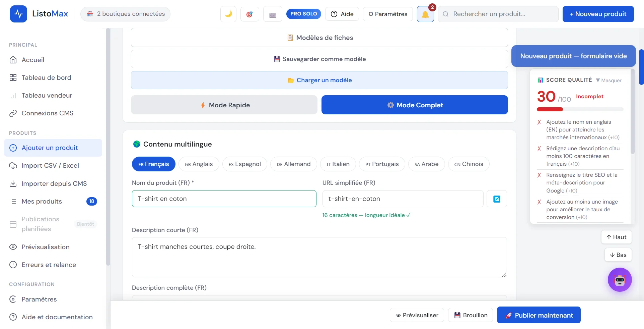Select the Anglais language tab
Image resolution: width=644 pixels, height=329 pixels.
(x=199, y=164)
